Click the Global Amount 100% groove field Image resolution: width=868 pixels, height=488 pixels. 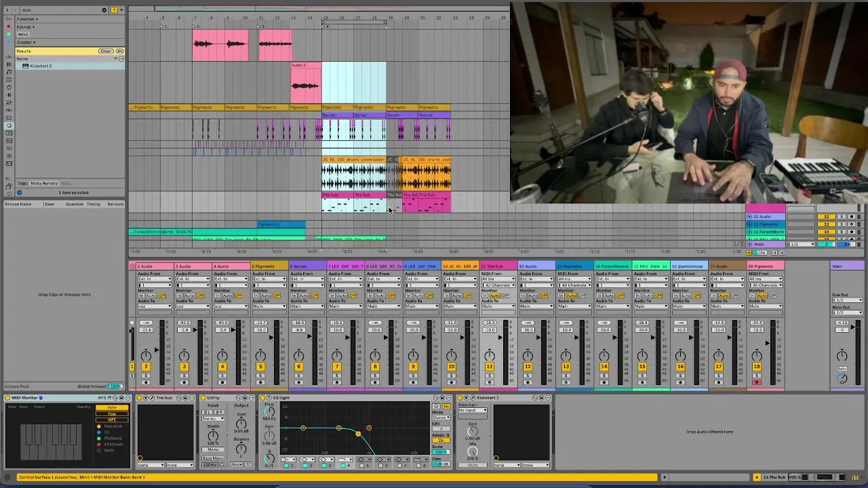[x=115, y=386]
